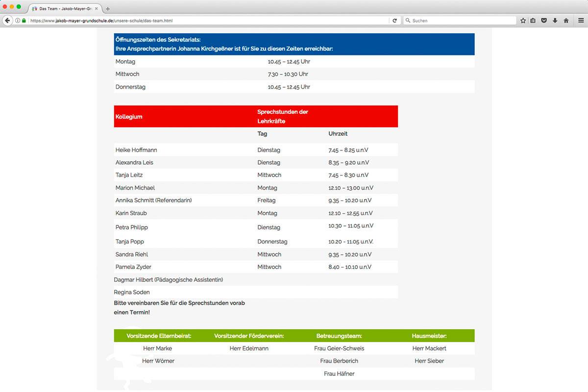Click the 7.30 – 10.30 Uhr time

pyautogui.click(x=288, y=74)
